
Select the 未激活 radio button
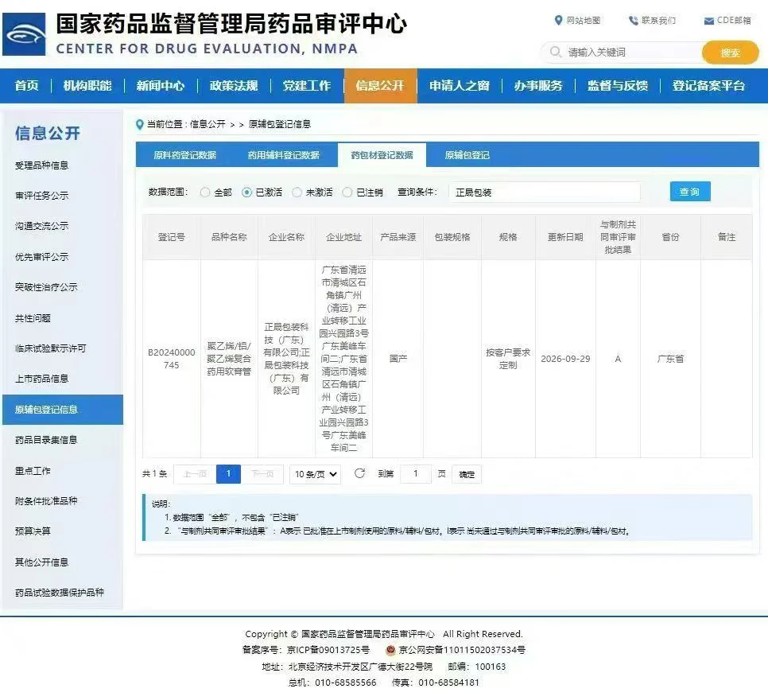click(297, 192)
